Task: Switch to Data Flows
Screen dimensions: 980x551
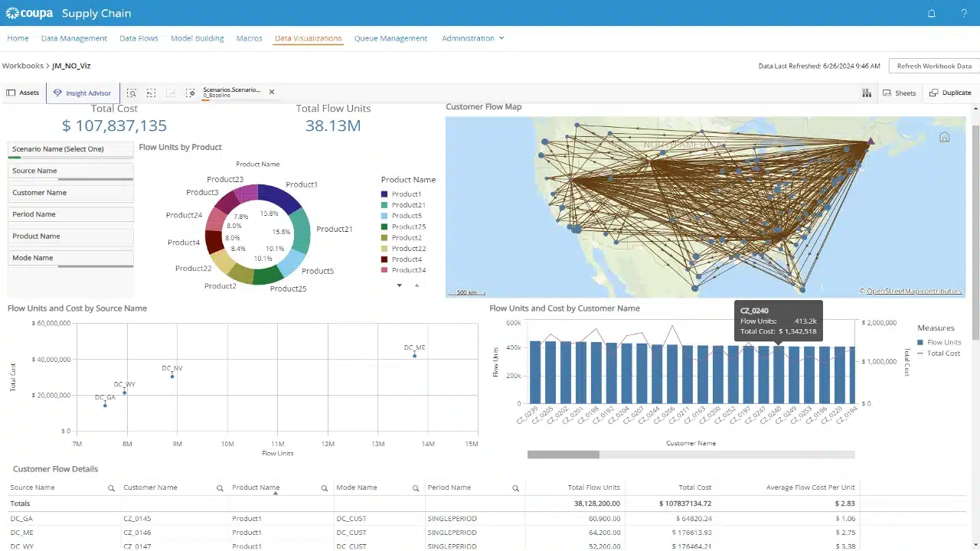Action: point(139,37)
